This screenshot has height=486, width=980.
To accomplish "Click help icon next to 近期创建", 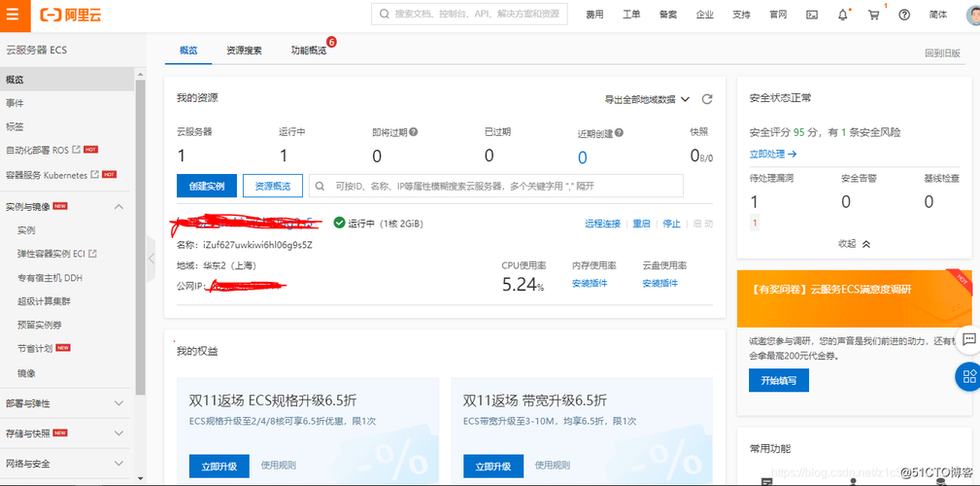I will pos(620,132).
